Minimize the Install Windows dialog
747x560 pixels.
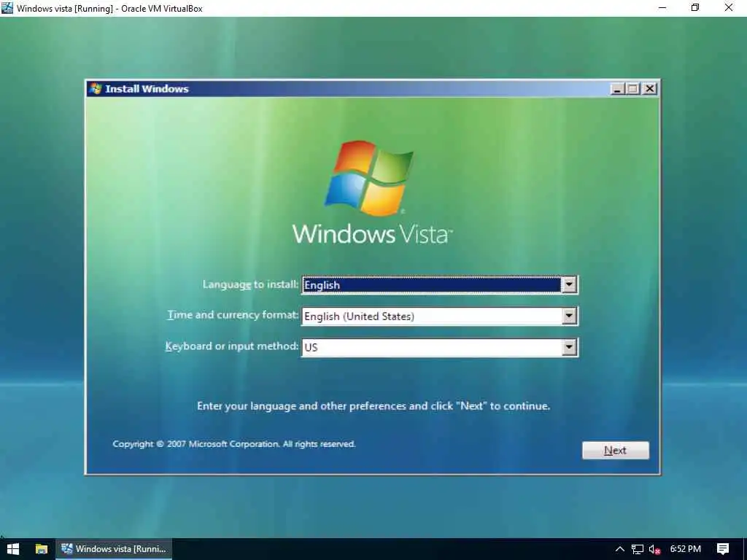[617, 89]
